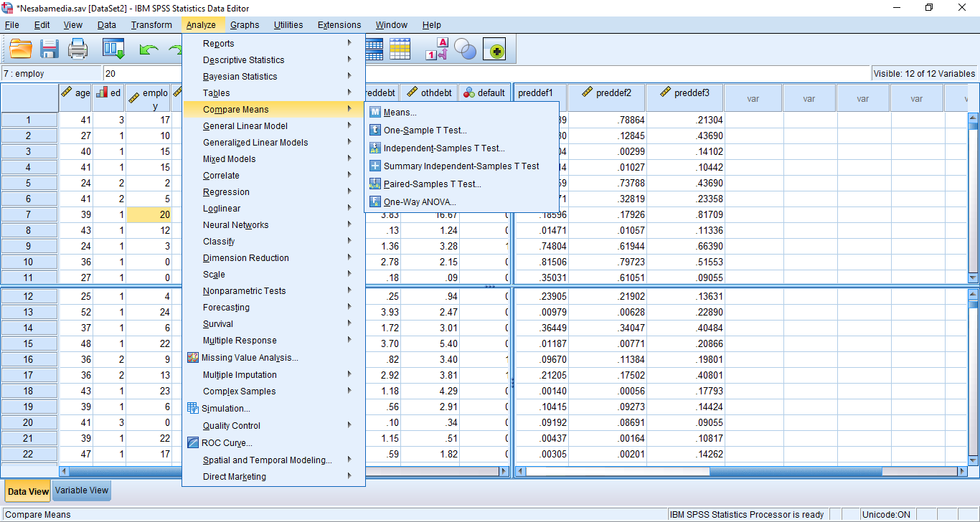Open the Graphs menu
Image resolution: width=980 pixels, height=522 pixels.
click(245, 25)
